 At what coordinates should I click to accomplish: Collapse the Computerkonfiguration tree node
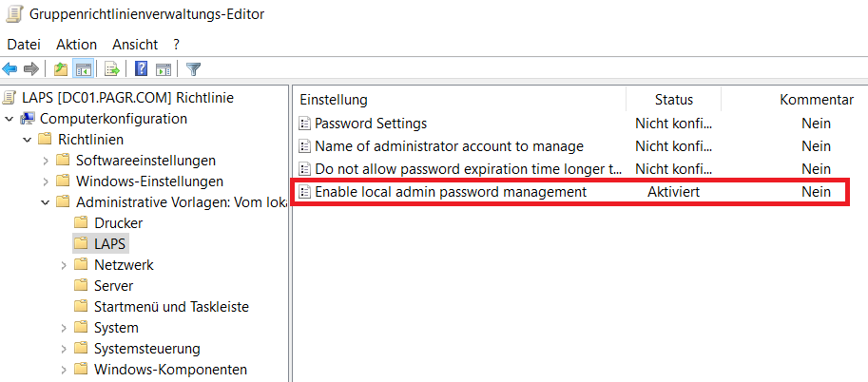pyautogui.click(x=10, y=119)
